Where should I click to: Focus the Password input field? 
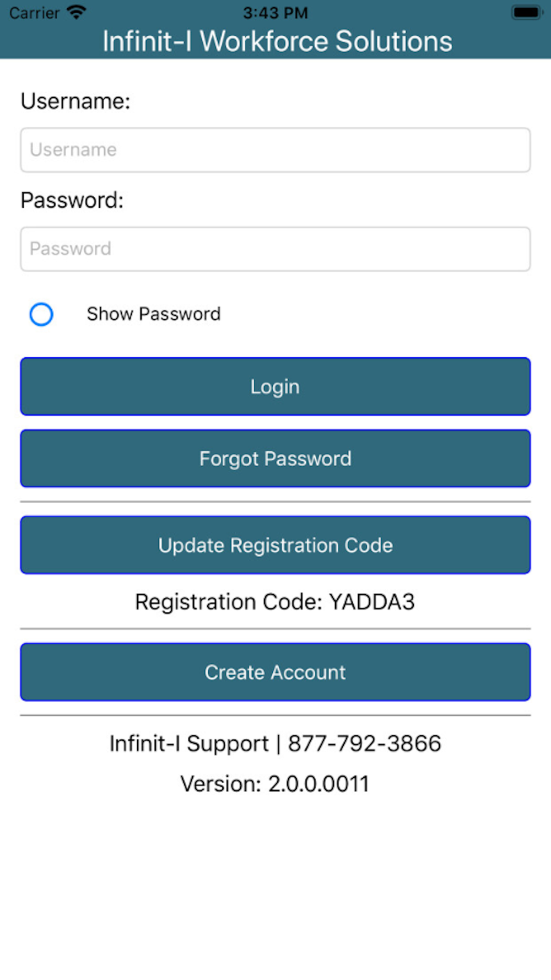pos(275,249)
